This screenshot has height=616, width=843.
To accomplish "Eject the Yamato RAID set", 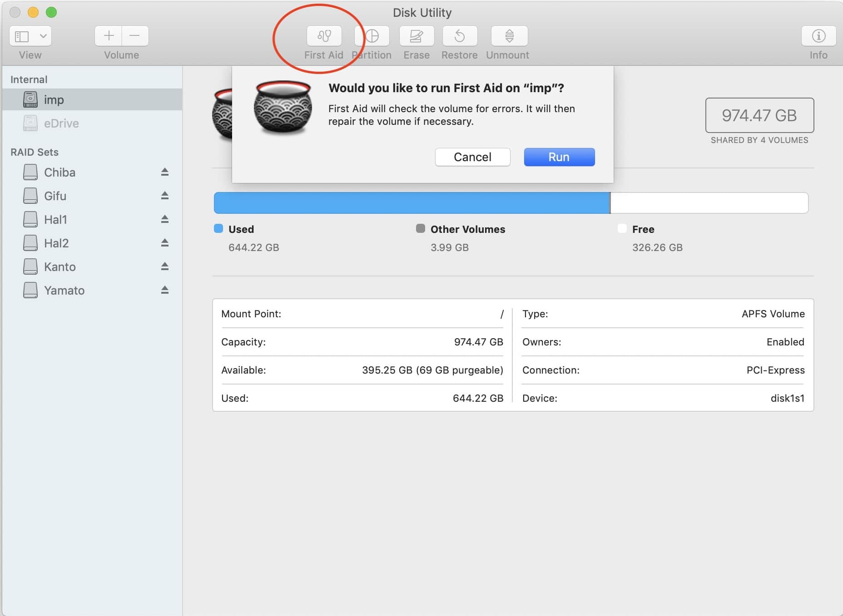I will pyautogui.click(x=165, y=290).
